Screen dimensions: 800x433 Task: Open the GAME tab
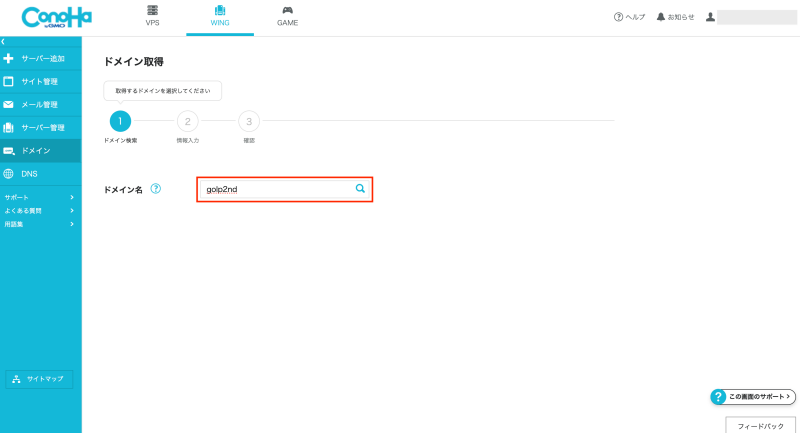coord(287,16)
